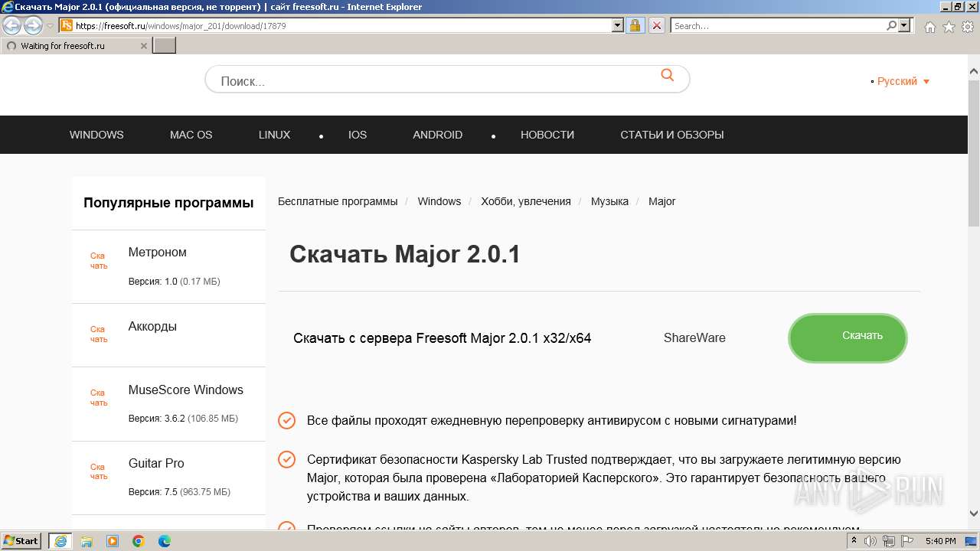Click the page scrollbar down arrow

tap(974, 514)
